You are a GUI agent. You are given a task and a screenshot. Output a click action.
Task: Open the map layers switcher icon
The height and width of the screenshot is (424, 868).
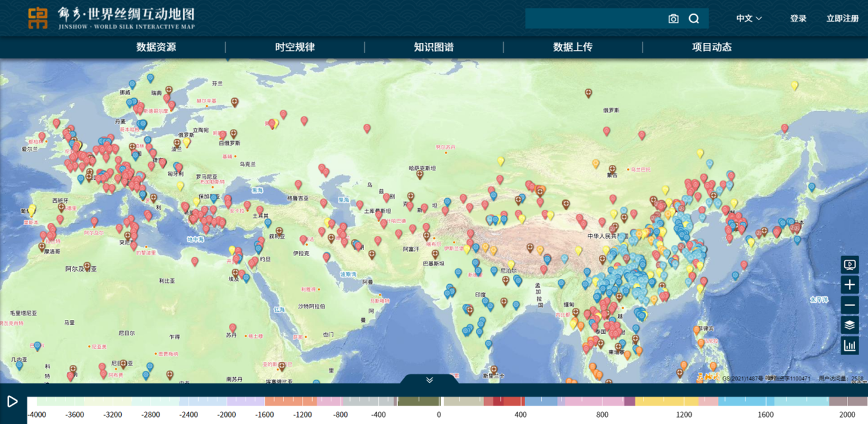coord(849,325)
